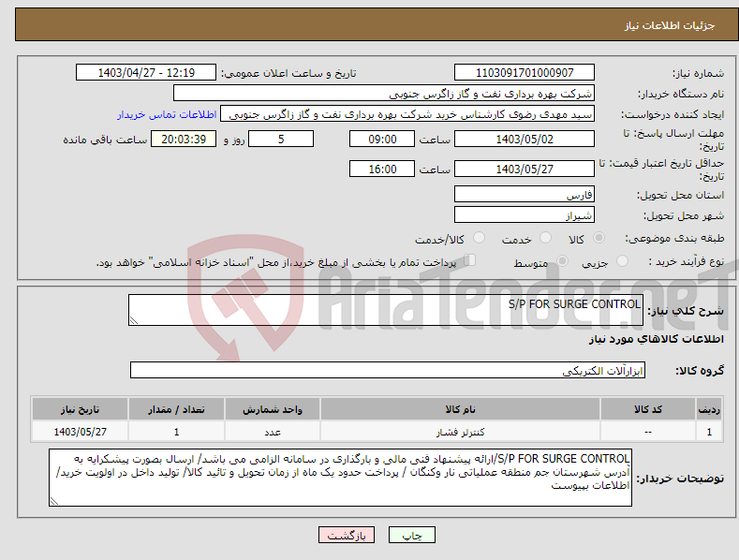Image resolution: width=739 pixels, height=560 pixels.
Task: Click the remaining time countdown 20:03:39
Action: coord(184,139)
